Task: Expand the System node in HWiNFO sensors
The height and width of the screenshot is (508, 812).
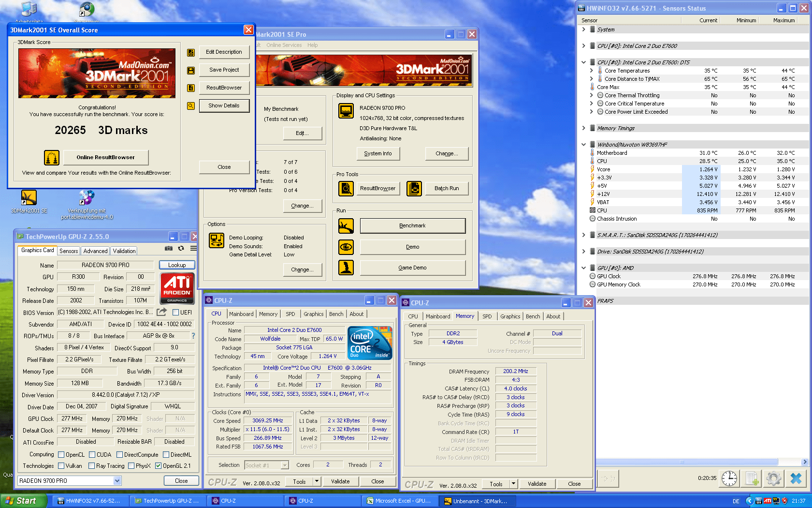Action: coord(584,30)
